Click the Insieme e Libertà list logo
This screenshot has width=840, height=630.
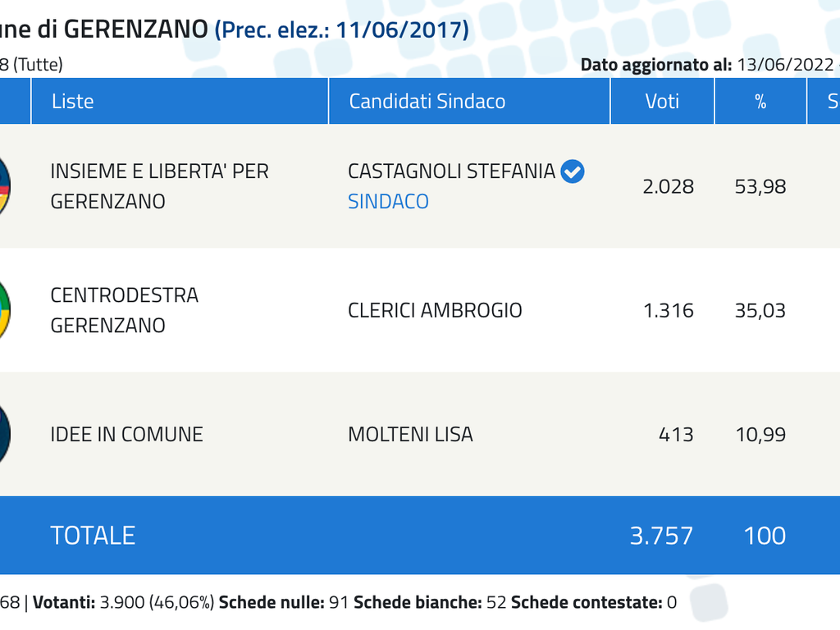pos(4,186)
